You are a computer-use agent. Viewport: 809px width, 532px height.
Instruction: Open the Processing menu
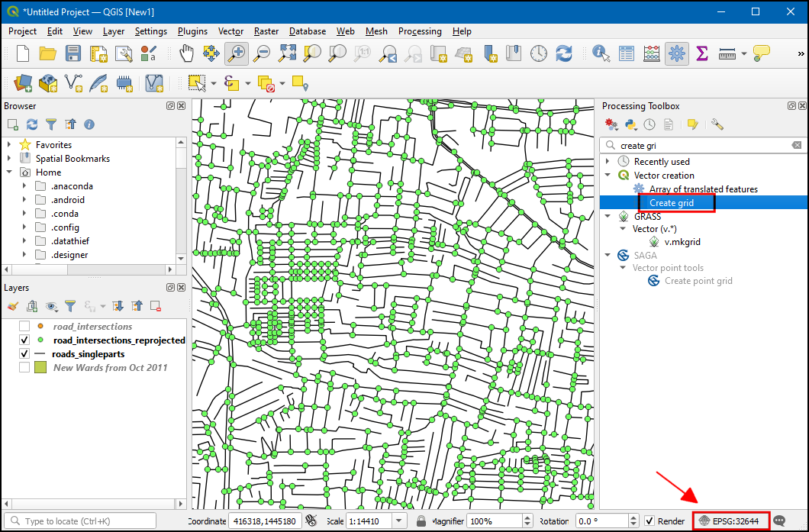[x=419, y=31]
